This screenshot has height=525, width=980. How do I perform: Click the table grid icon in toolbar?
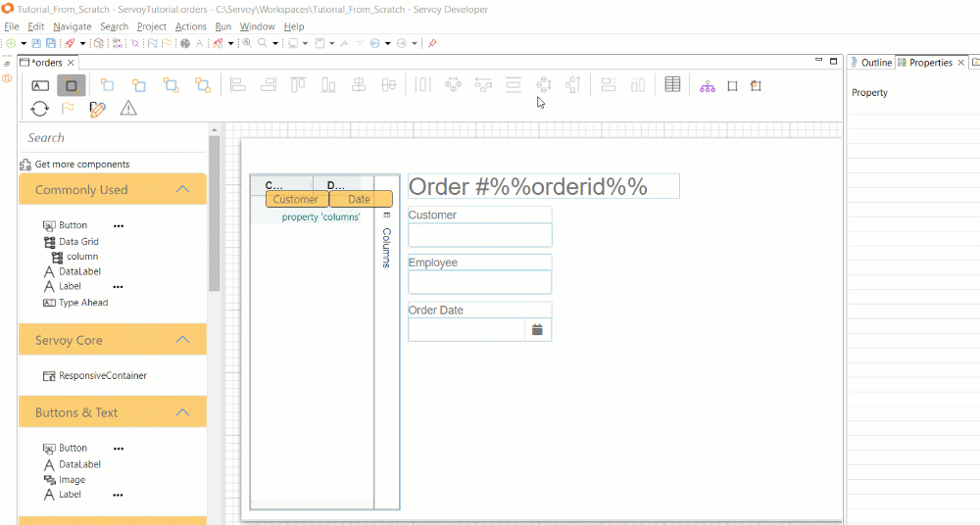(672, 85)
